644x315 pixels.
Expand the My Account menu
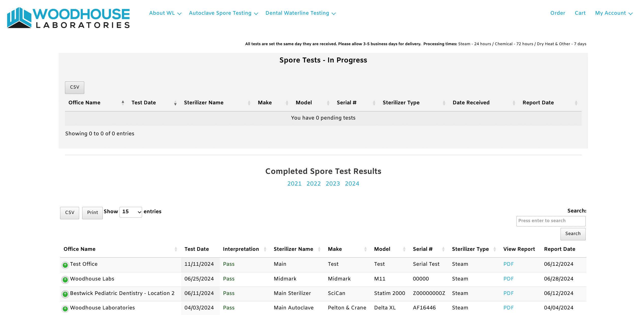click(x=614, y=13)
